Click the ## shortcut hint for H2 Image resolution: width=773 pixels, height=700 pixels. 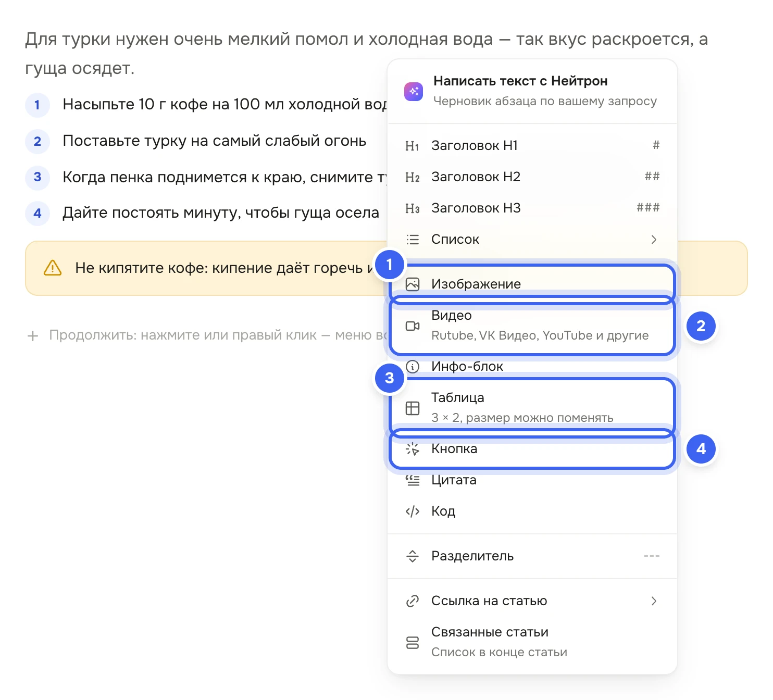point(652,177)
